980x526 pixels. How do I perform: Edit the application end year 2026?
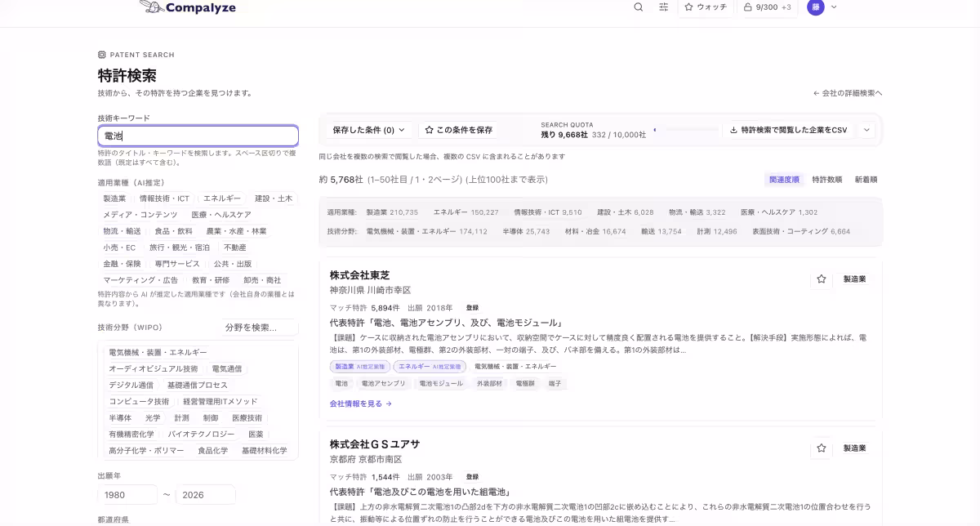[205, 495]
